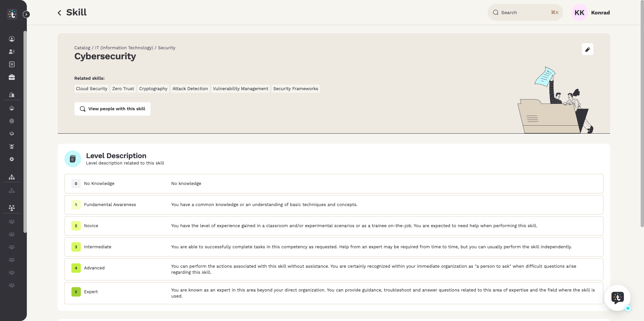Select the Novice level row
The image size is (644, 321).
coord(334,226)
